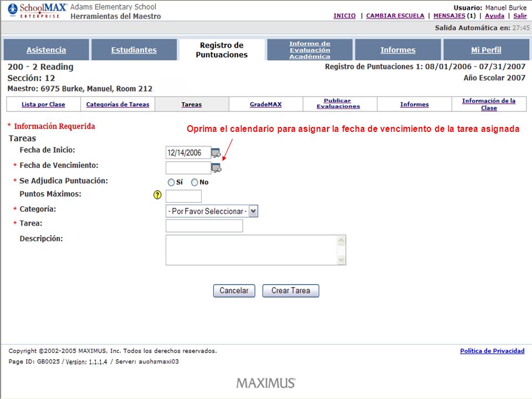This screenshot has width=532, height=399.
Task: Click the INICIO link
Action: (345, 16)
